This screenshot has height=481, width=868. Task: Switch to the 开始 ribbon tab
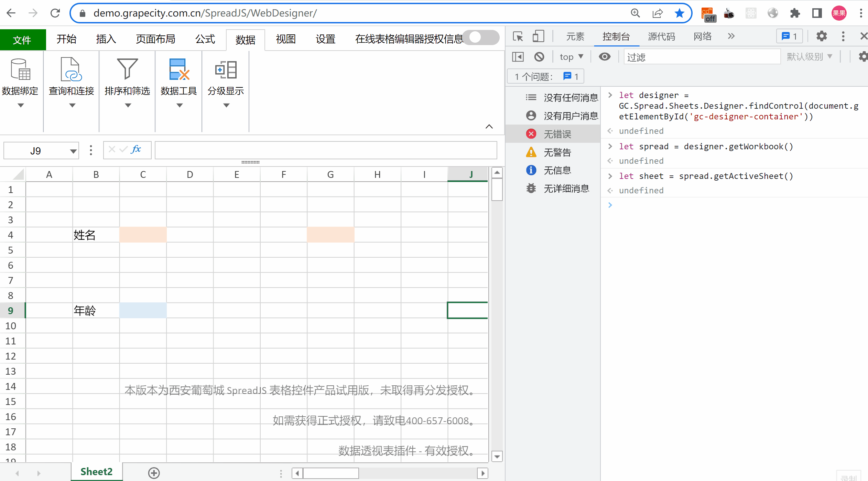tap(66, 39)
